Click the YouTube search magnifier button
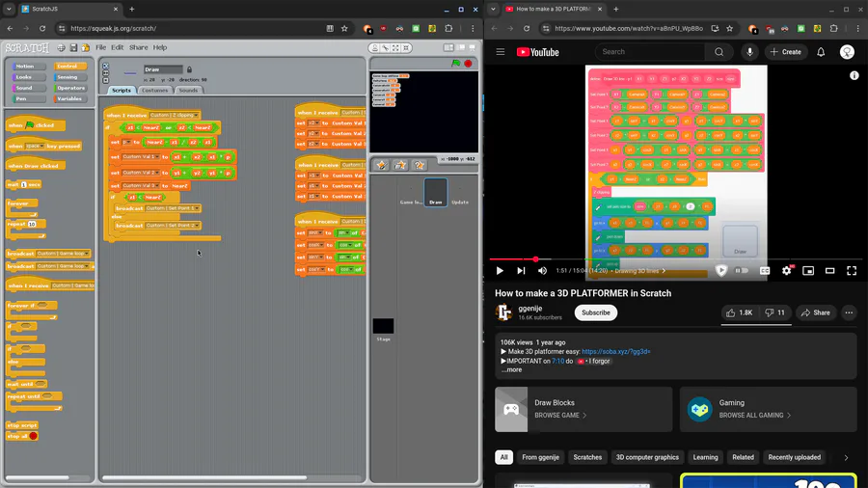This screenshot has width=868, height=488. pos(719,52)
